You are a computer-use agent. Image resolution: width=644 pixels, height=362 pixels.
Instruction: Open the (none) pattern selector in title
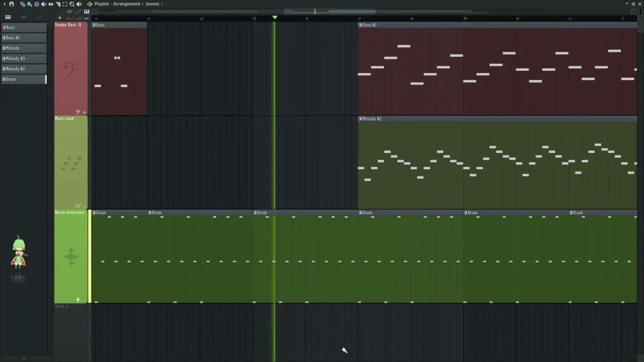click(152, 4)
